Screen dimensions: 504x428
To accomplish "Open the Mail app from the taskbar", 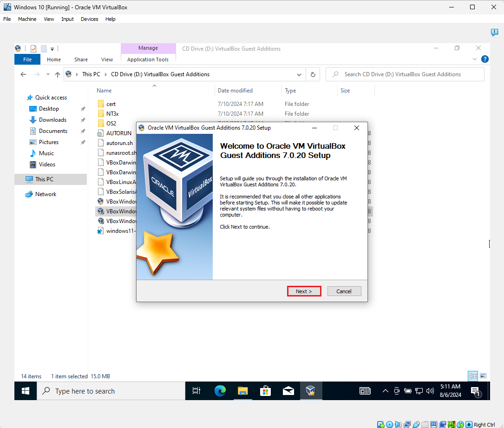I will [x=288, y=391].
